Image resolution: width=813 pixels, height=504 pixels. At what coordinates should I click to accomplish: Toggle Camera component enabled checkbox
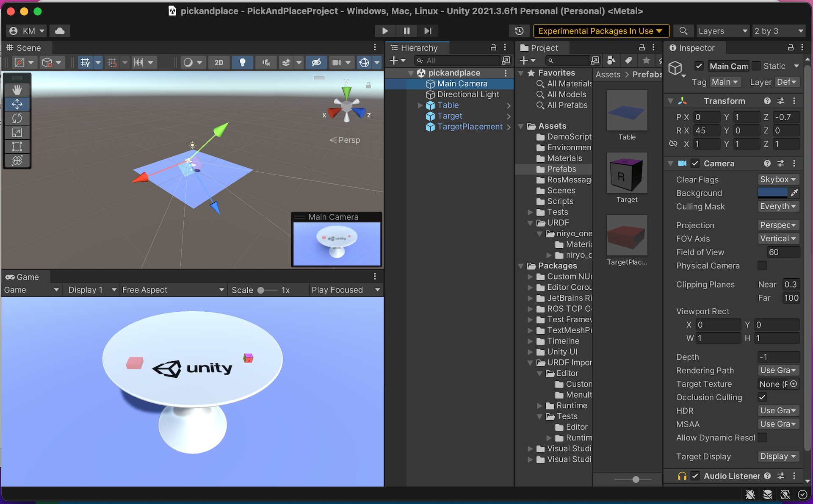pos(695,163)
